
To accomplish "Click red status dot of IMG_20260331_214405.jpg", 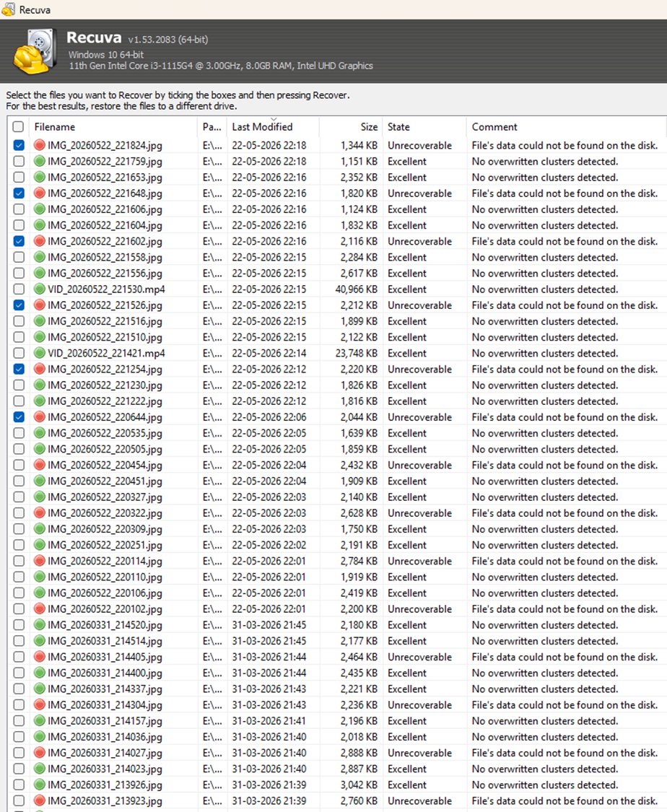I will pos(40,657).
